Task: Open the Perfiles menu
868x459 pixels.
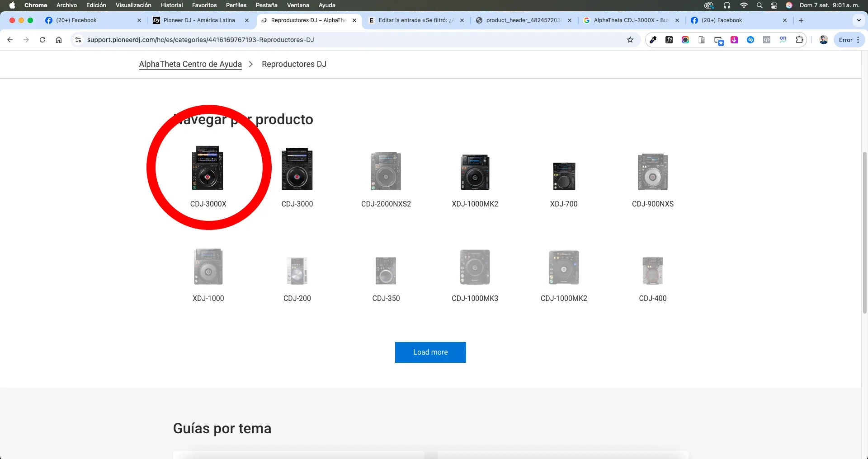Action: coord(236,5)
